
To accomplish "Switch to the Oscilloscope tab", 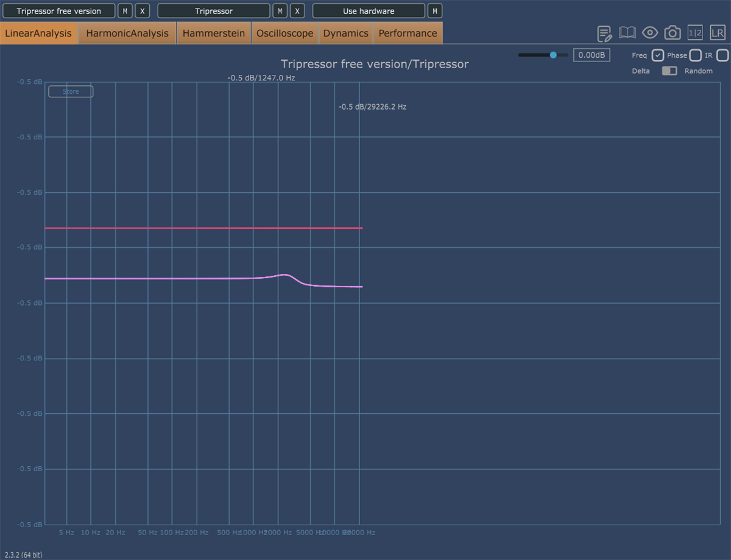I will click(x=284, y=33).
